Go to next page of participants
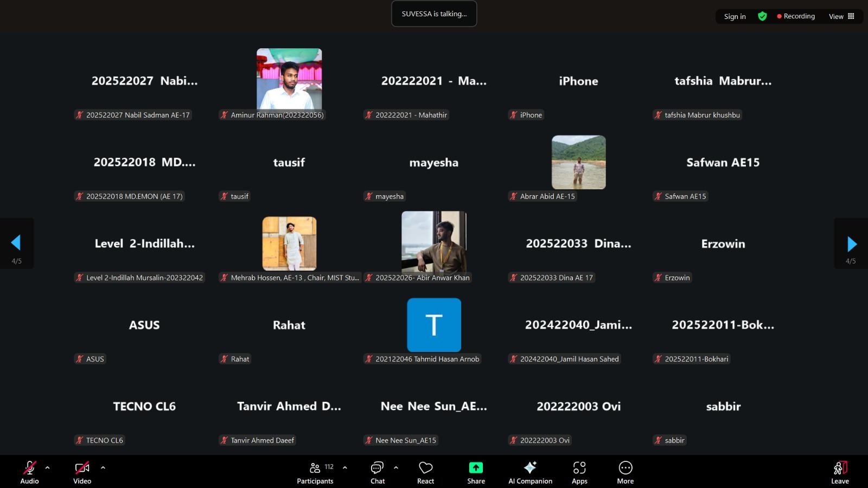The width and height of the screenshot is (868, 488). tap(852, 244)
